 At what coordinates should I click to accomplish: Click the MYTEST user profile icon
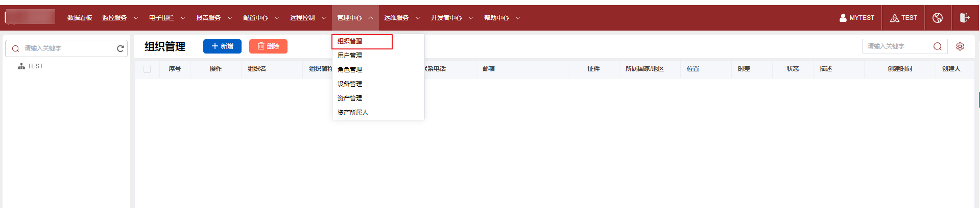pos(843,18)
